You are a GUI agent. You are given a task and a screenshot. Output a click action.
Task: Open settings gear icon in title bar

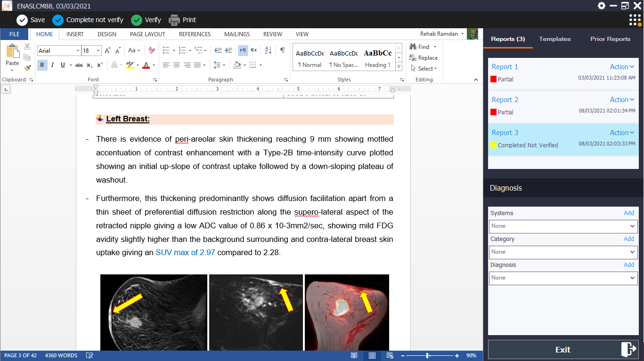tap(602, 6)
